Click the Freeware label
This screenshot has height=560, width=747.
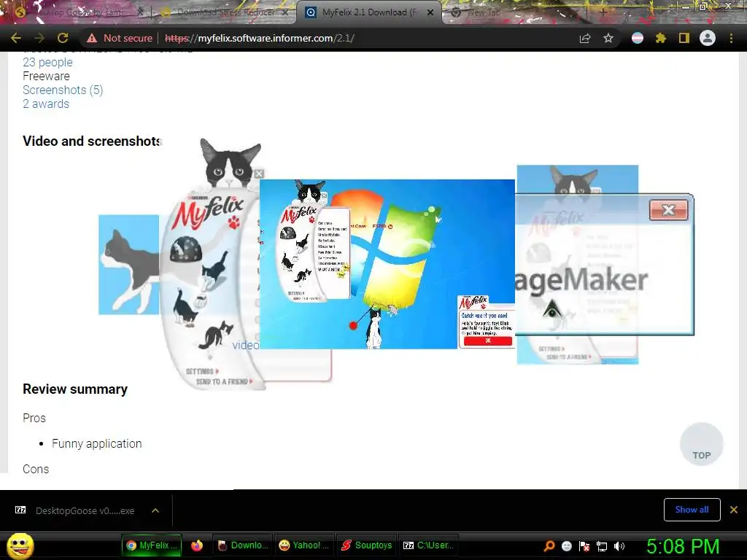(46, 76)
